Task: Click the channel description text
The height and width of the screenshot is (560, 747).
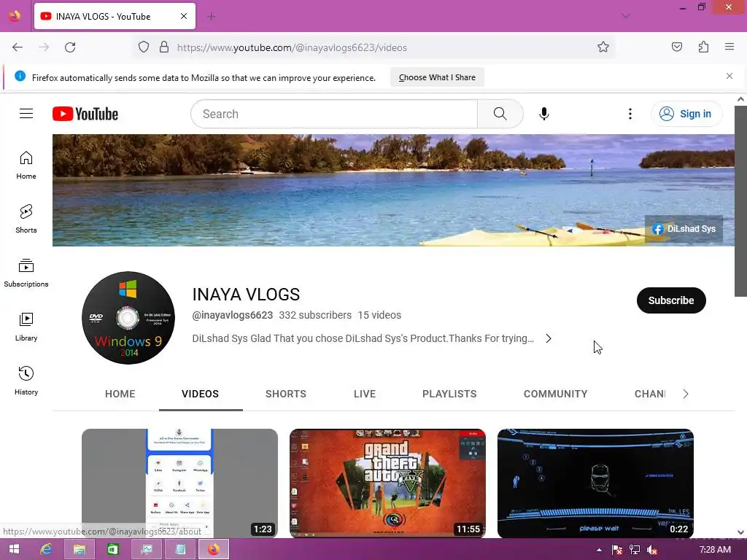Action: coord(363,338)
